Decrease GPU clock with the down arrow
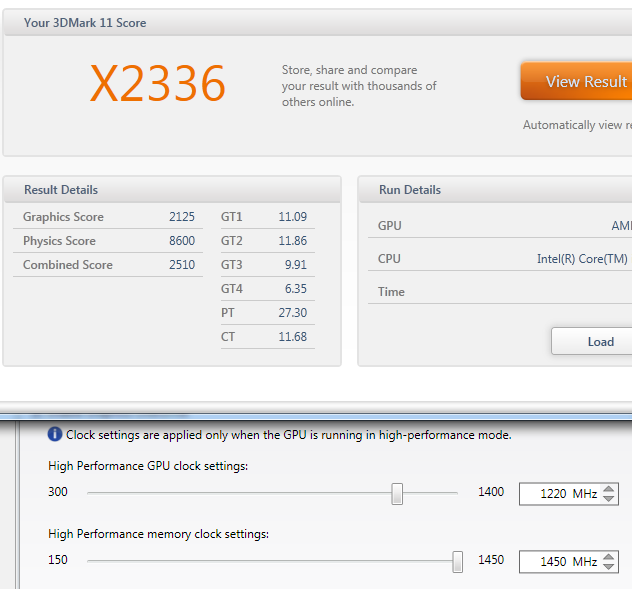Viewport: 632px width, 589px height. (610, 499)
